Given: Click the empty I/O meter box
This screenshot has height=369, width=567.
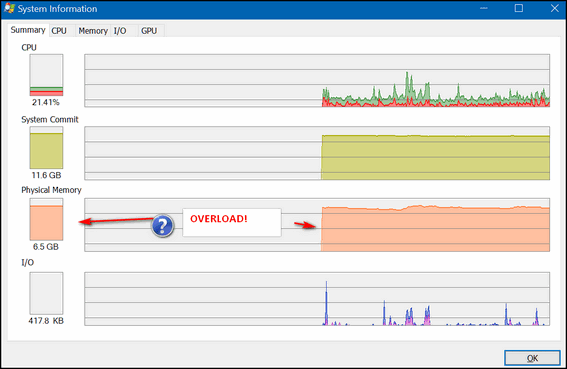Looking at the screenshot, I should 46,293.
